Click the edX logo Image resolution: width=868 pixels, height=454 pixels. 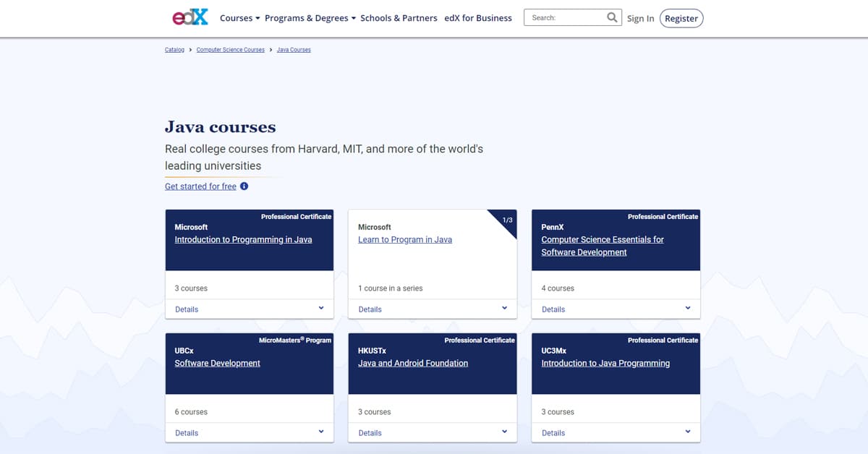(x=190, y=18)
